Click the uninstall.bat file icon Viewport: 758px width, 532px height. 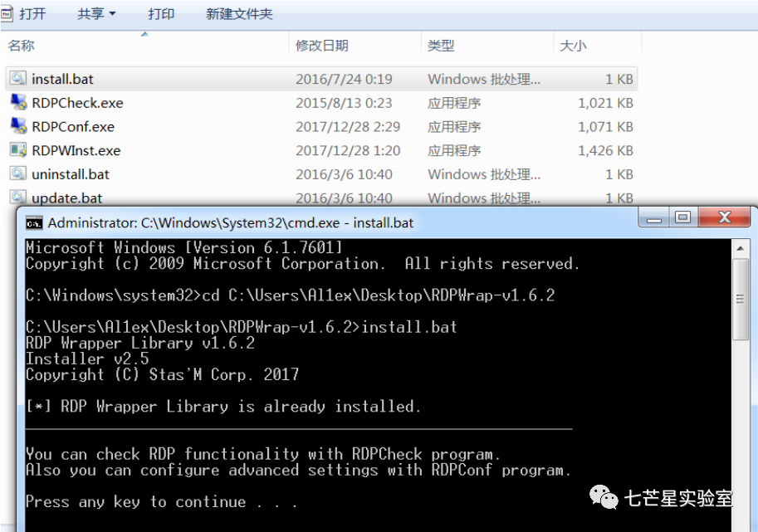click(x=17, y=174)
